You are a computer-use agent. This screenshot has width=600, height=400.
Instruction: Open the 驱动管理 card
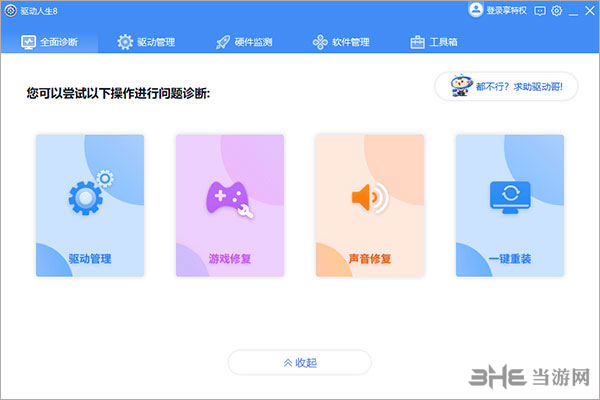pos(90,205)
